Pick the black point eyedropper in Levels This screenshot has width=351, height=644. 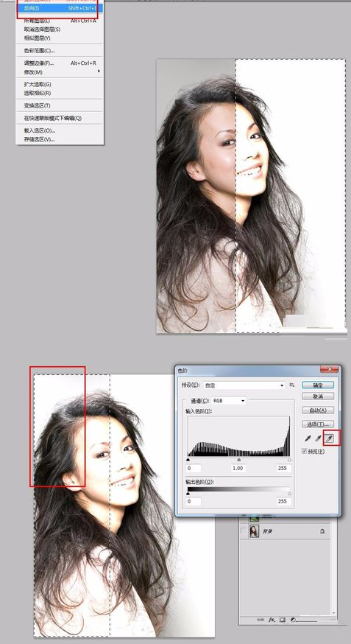click(x=308, y=438)
